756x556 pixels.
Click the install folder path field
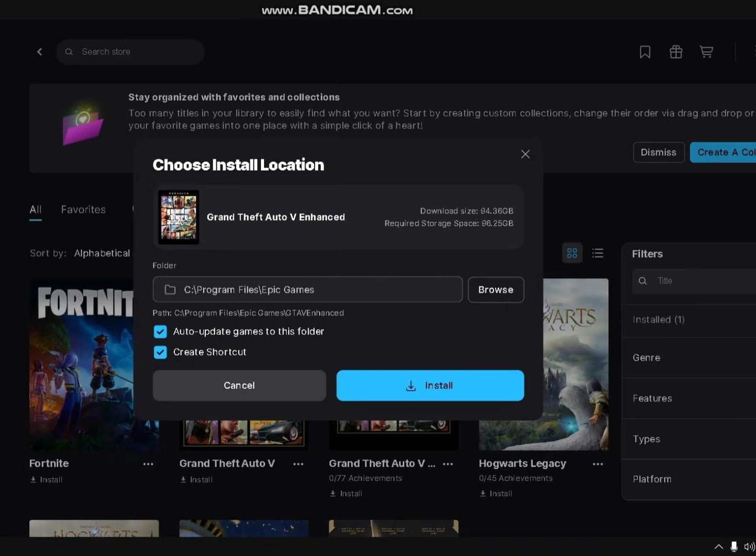pyautogui.click(x=308, y=289)
